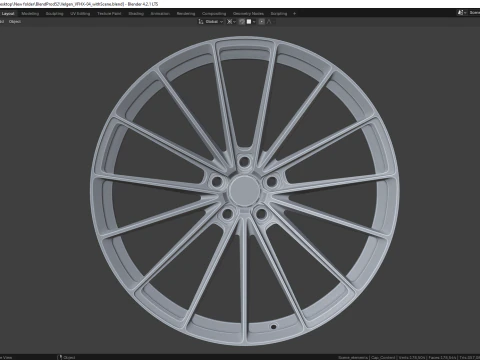This screenshot has height=360, width=480.
Task: Toggle proportional editing in viewport header
Action: pos(262,22)
